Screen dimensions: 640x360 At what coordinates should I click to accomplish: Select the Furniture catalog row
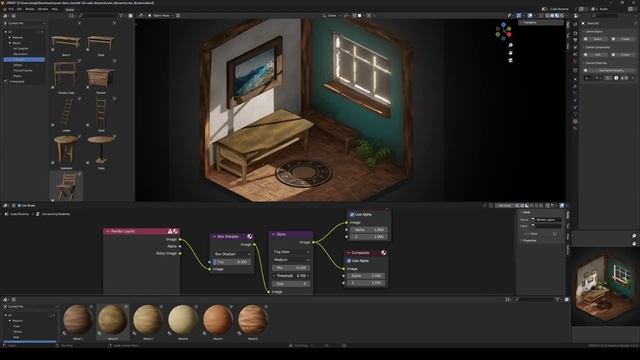24,60
